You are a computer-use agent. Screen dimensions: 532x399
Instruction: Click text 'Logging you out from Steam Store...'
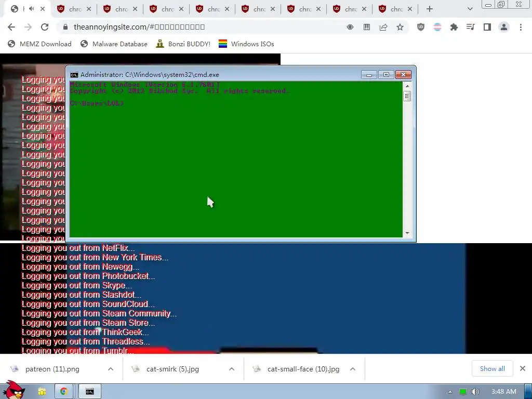coord(88,323)
